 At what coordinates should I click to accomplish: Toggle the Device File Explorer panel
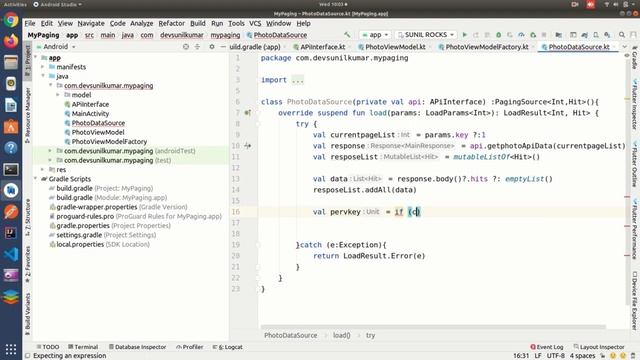click(x=635, y=301)
